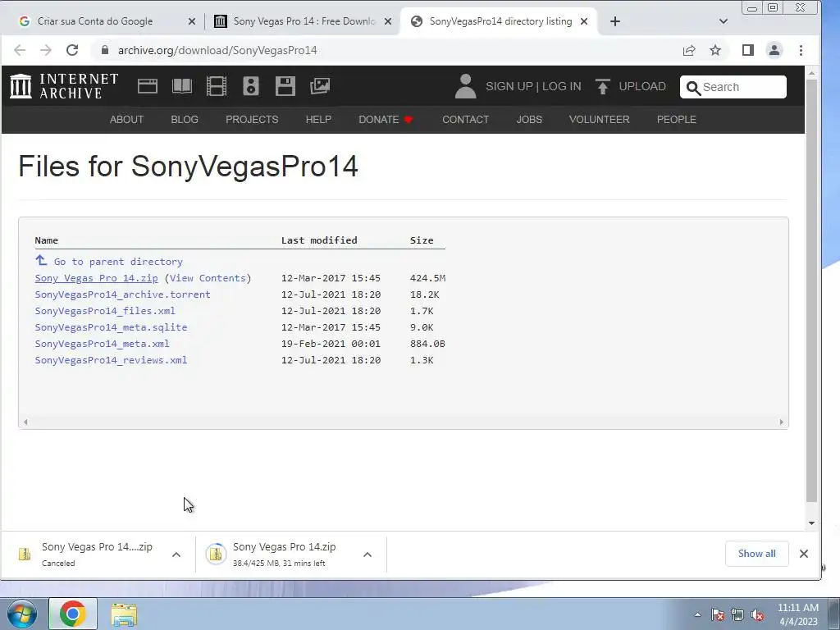Close the SonyVegasPro14 directory listing tab

click(584, 21)
